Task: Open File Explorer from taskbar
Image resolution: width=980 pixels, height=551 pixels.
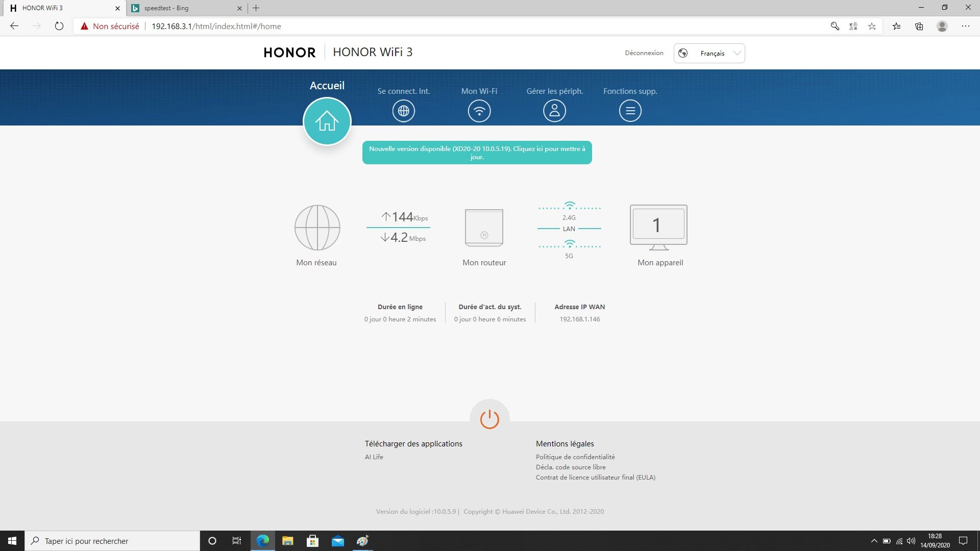Action: pyautogui.click(x=287, y=541)
